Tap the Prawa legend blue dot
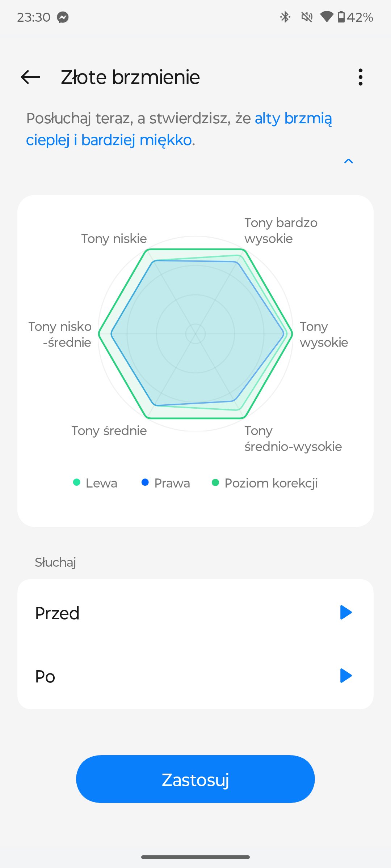 point(145,482)
